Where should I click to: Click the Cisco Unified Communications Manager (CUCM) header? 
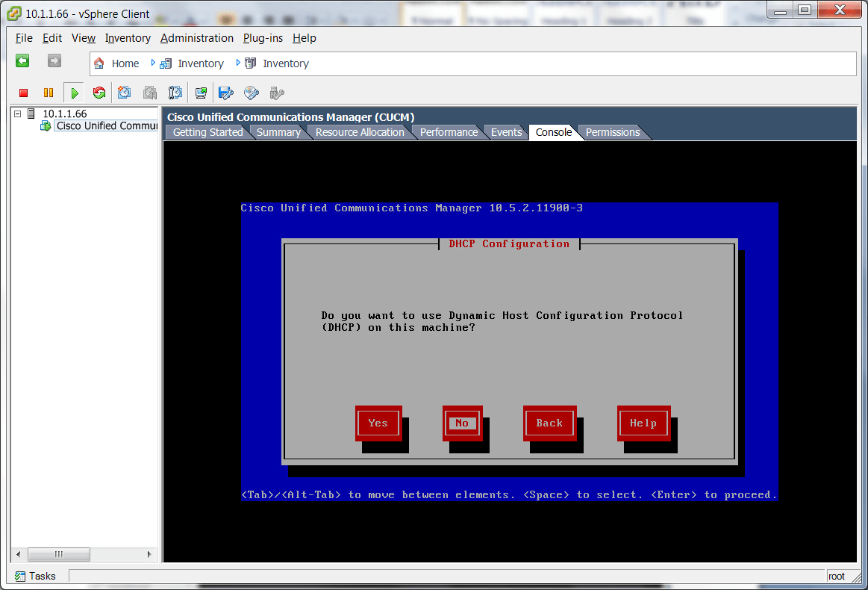(x=290, y=117)
